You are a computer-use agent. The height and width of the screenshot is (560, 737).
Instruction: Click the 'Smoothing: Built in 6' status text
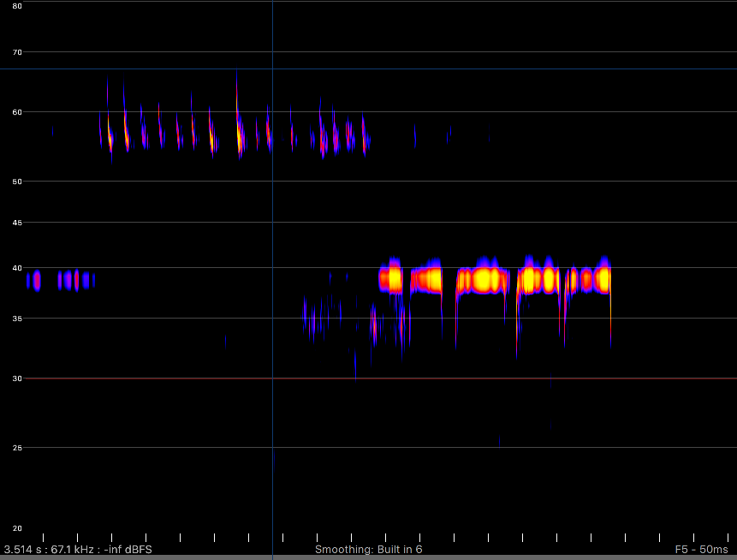pos(368,549)
